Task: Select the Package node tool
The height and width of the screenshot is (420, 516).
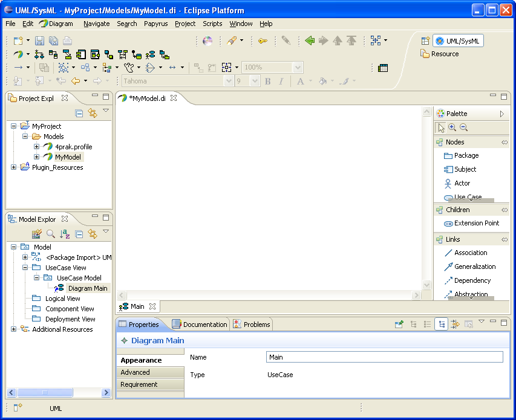Action: coord(466,155)
